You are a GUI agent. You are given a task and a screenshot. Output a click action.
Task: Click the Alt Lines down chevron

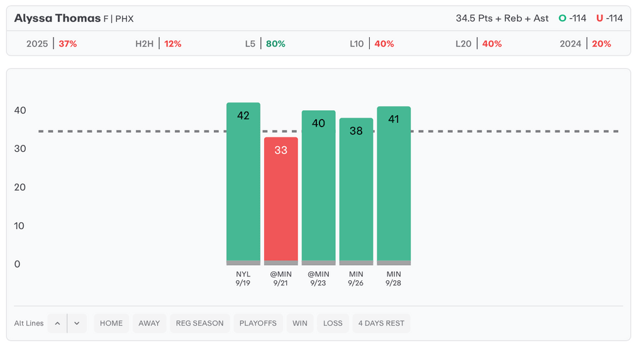[77, 324]
